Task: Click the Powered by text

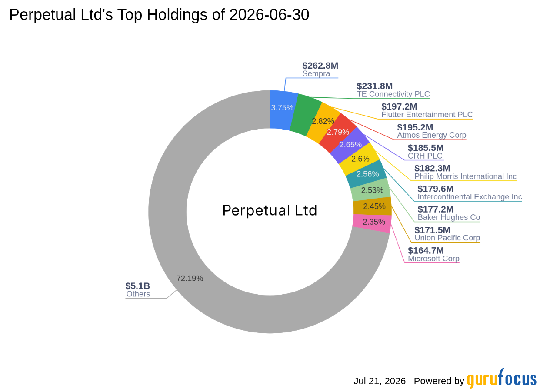Action: click(x=439, y=381)
